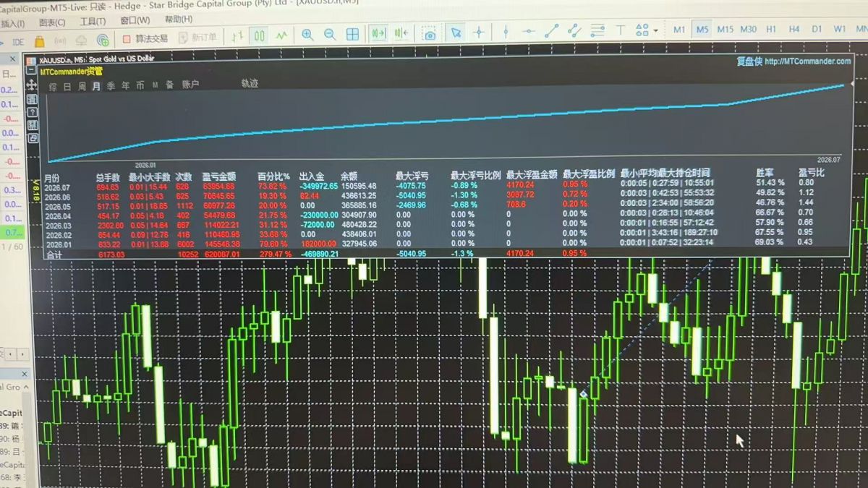Select the crosshair tool
The width and height of the screenshot is (868, 488).
479,33
